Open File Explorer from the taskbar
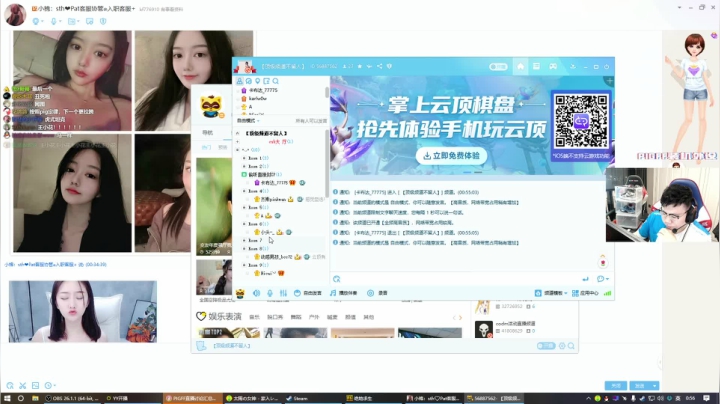The image size is (720, 404). 35,398
